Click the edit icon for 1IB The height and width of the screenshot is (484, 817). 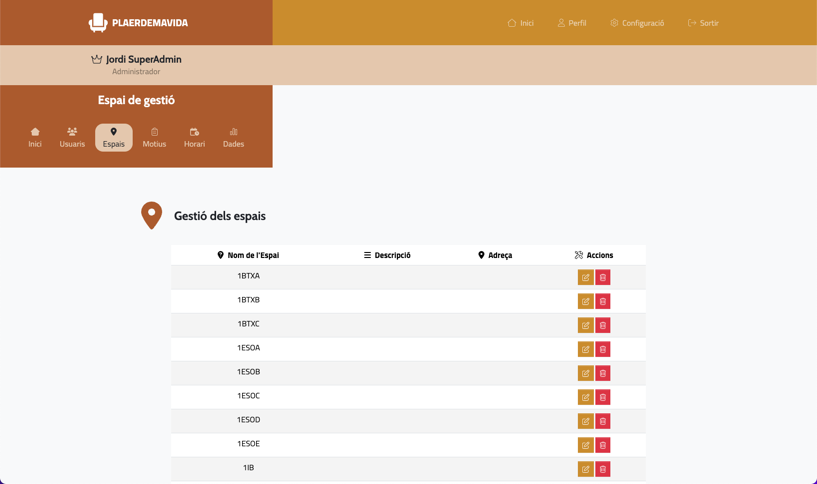(x=585, y=469)
